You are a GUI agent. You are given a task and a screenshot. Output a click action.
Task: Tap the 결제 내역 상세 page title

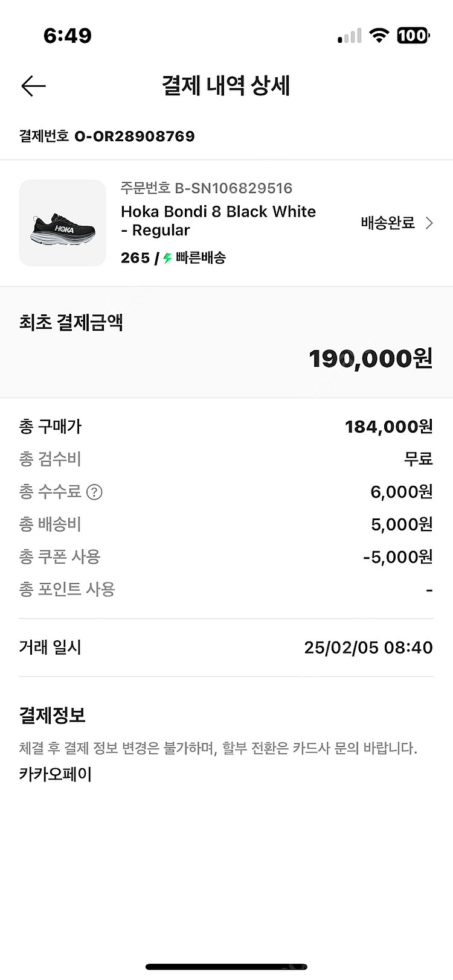tap(226, 86)
